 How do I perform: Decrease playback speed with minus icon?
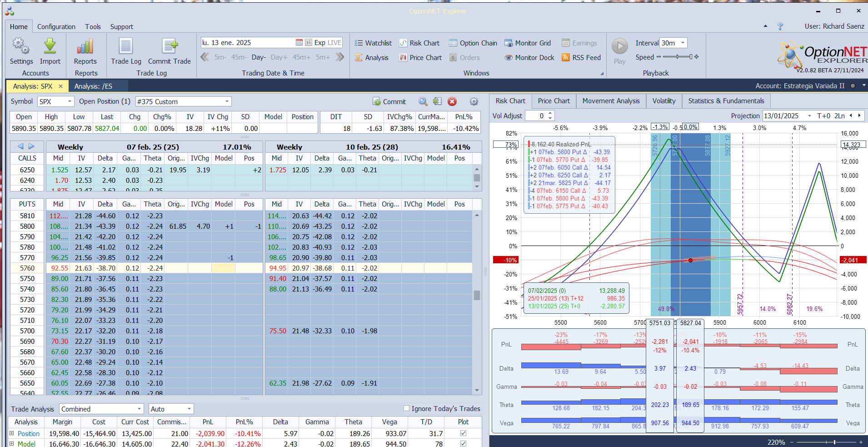click(659, 57)
